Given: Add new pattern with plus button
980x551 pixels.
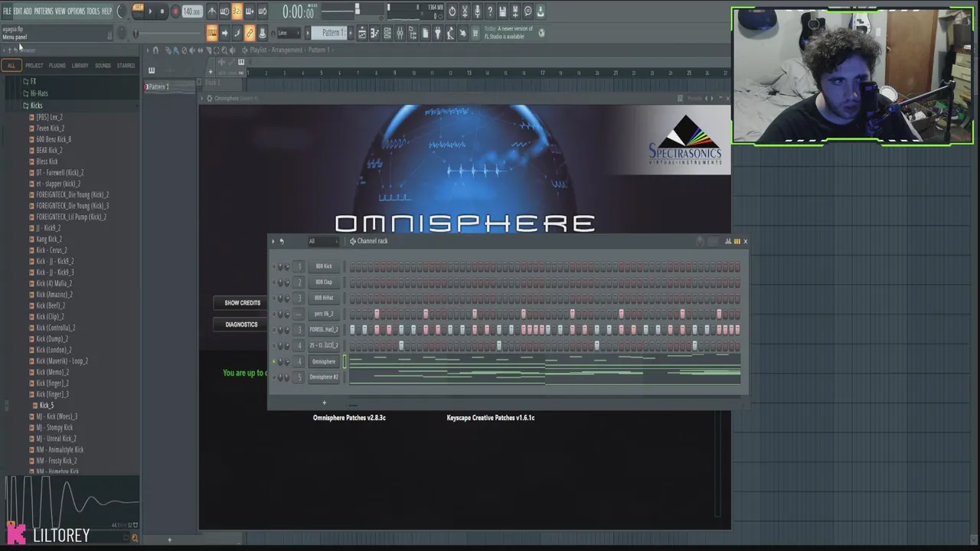Looking at the screenshot, I should point(351,33).
